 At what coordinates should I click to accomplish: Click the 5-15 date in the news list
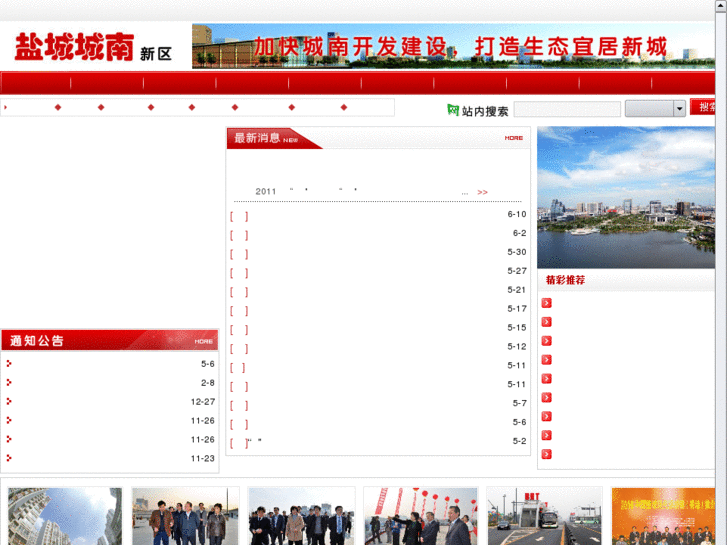point(517,327)
